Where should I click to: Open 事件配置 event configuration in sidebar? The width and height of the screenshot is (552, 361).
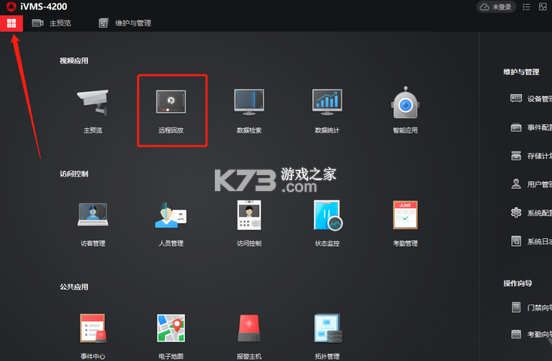531,127
